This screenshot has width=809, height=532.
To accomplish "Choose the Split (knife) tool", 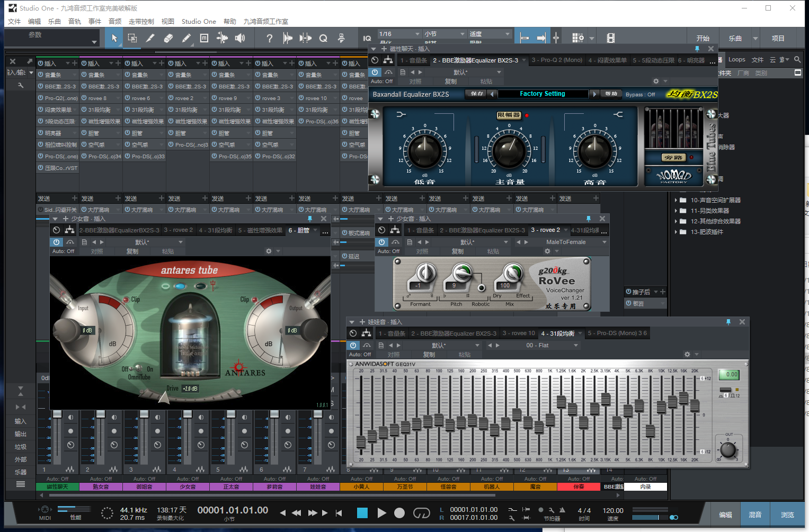I will tap(150, 38).
